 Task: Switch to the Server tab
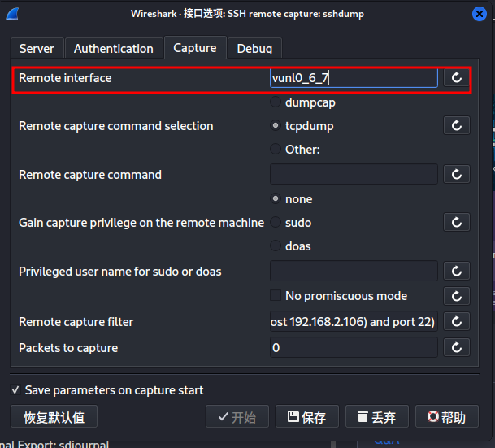pyautogui.click(x=37, y=48)
